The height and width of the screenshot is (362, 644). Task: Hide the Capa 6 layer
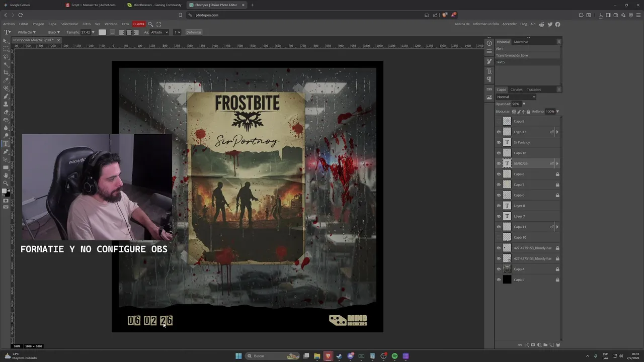(499, 195)
